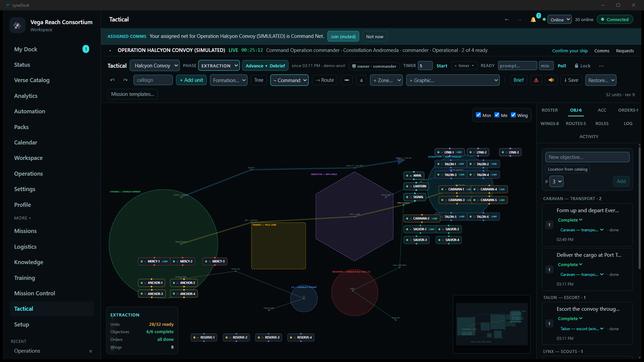The image size is (644, 362).
Task: Switch to the ORDERS tab
Action: pyautogui.click(x=628, y=110)
